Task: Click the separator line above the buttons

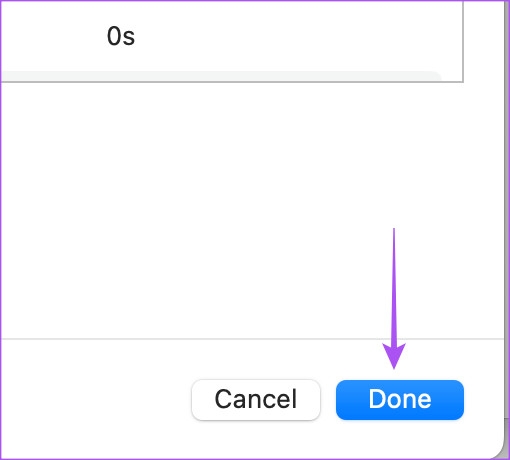Action: [252, 339]
